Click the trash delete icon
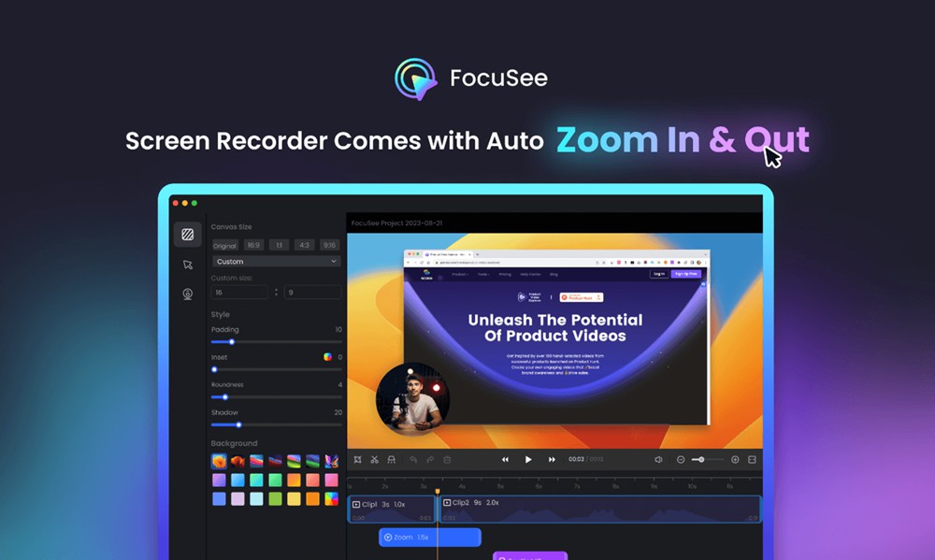The width and height of the screenshot is (935, 560). point(447,460)
